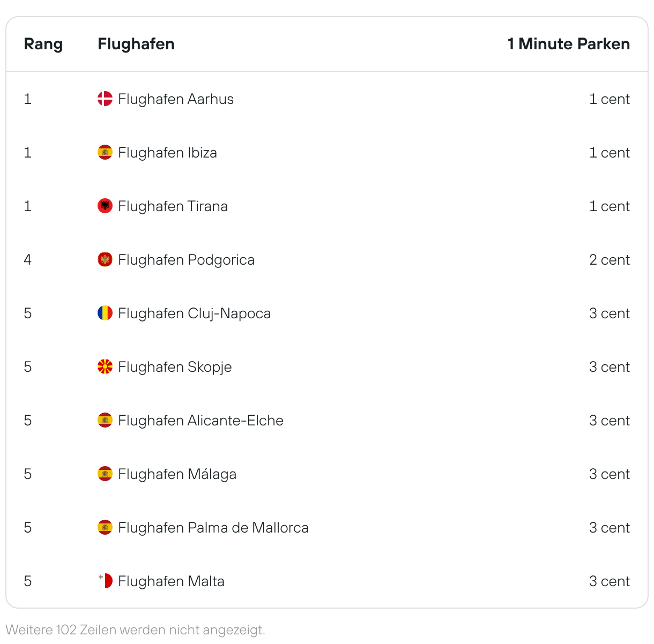The height and width of the screenshot is (644, 654).
Task: Click the 2 cent price for Podgorica
Action: pos(610,260)
